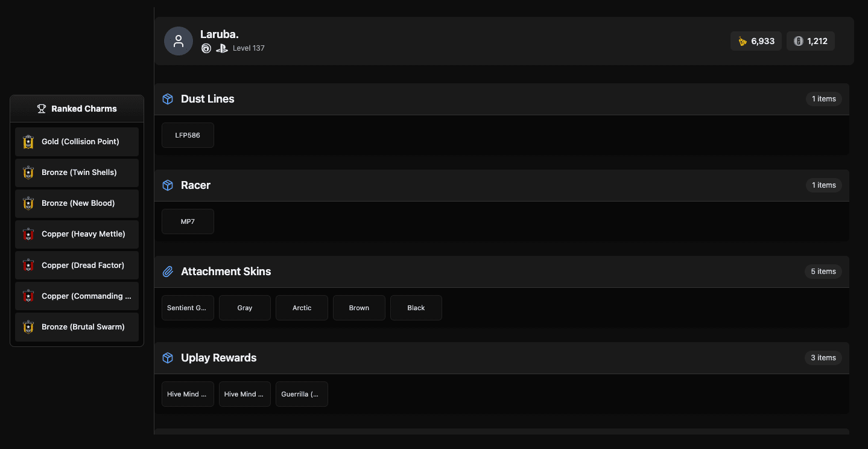Screen dimensions: 868x449
Task: Click the Copper Heavy Mettle charm icon
Action: tap(28, 234)
